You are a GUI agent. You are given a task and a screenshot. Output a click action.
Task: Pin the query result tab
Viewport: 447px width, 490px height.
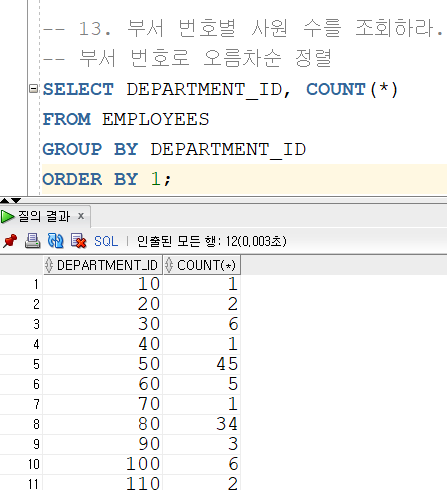click(10, 241)
